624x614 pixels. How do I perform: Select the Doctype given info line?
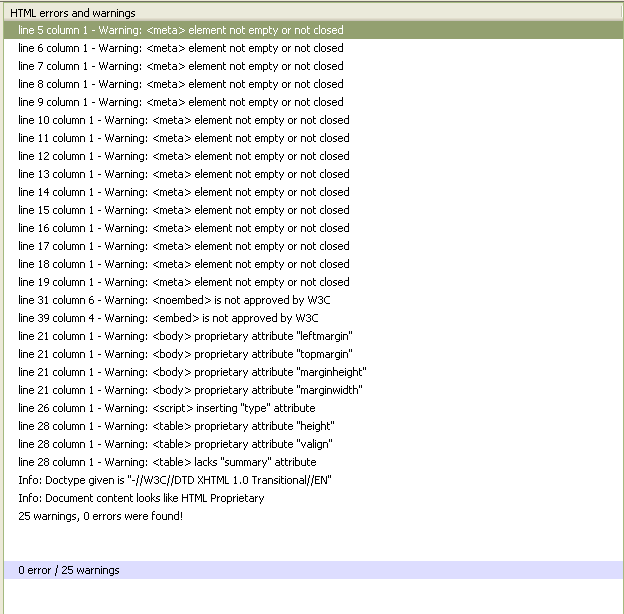pyautogui.click(x=313, y=480)
